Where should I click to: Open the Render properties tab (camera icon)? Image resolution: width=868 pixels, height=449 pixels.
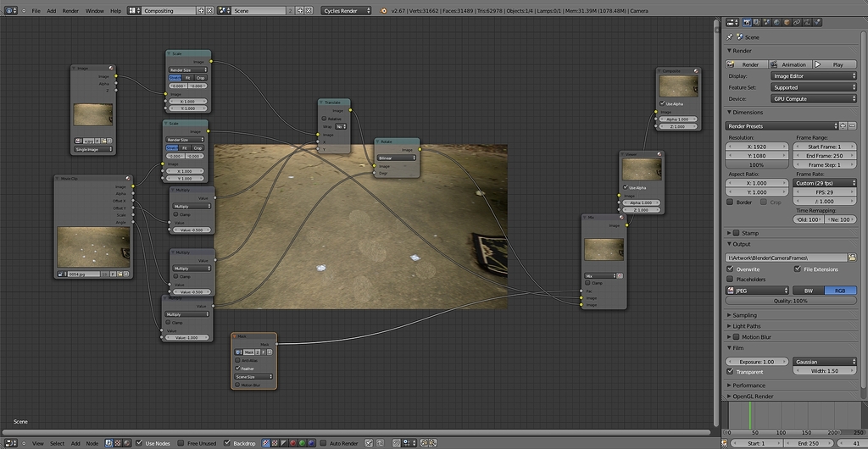point(747,22)
